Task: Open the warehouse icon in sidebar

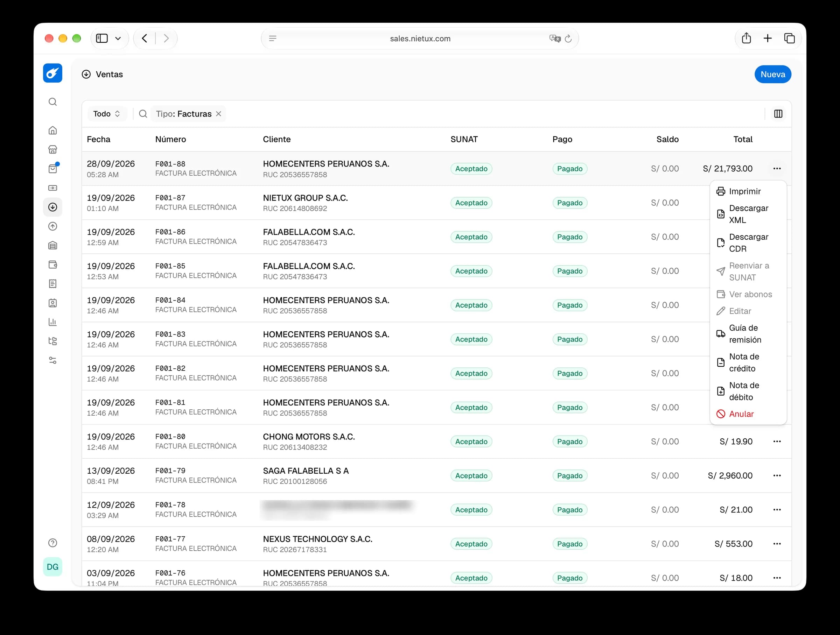Action: click(x=53, y=246)
